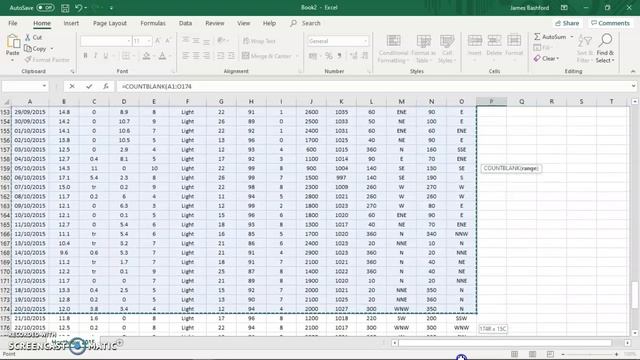Click inside the formula bar text

coord(157,87)
